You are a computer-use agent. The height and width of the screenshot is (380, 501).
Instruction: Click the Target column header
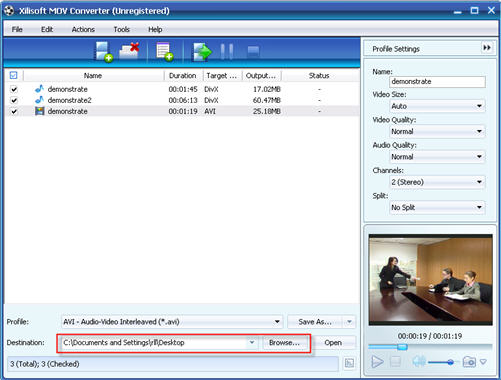click(x=222, y=76)
